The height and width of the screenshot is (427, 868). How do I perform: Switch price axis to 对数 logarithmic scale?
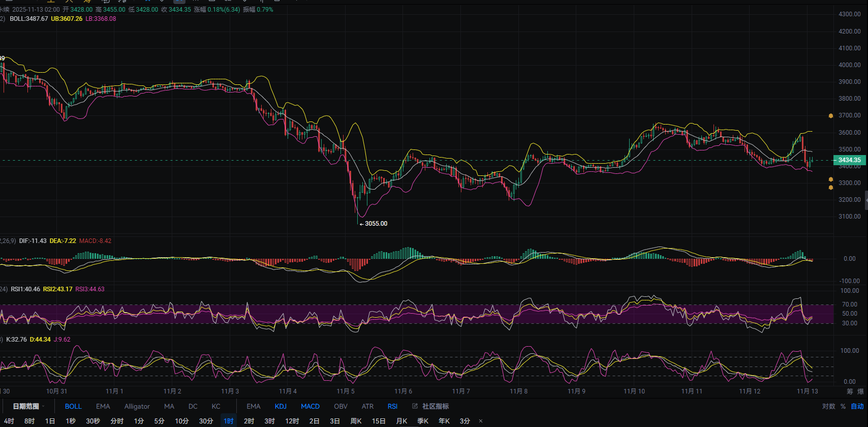click(828, 406)
